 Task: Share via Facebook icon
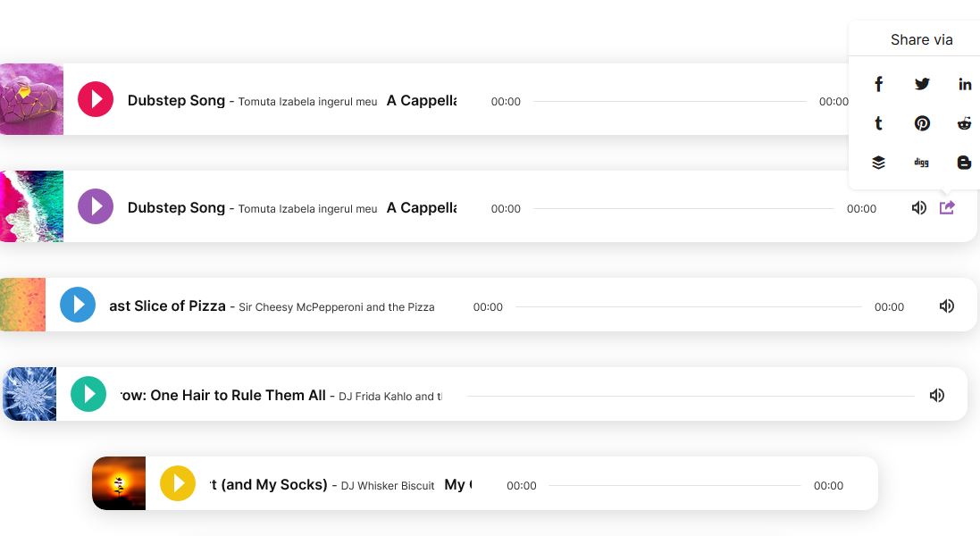tap(878, 84)
